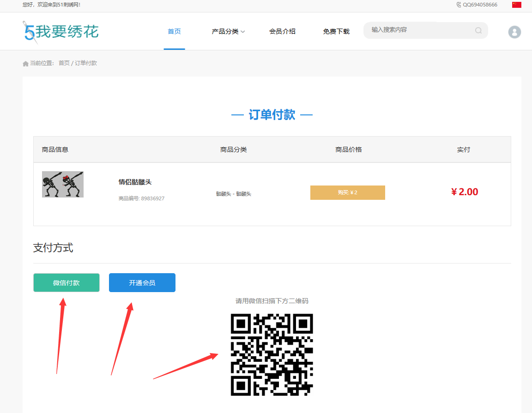Focus the 输入搜索内容 search field

tap(425, 30)
